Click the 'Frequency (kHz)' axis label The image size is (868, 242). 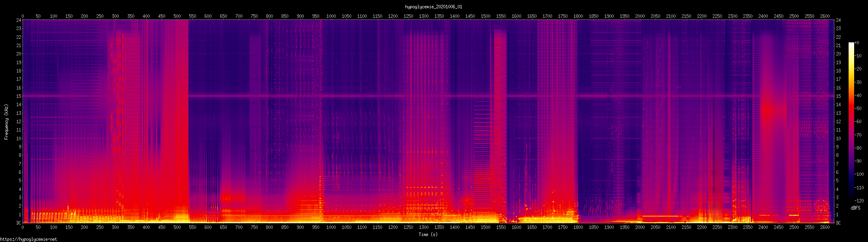tap(6, 122)
